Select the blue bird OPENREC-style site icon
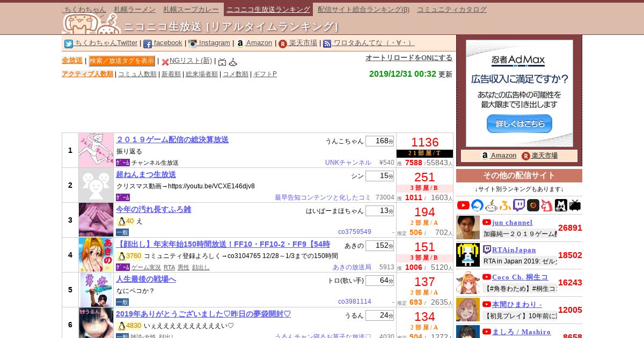The width and height of the screenshot is (644, 338). pos(478,205)
